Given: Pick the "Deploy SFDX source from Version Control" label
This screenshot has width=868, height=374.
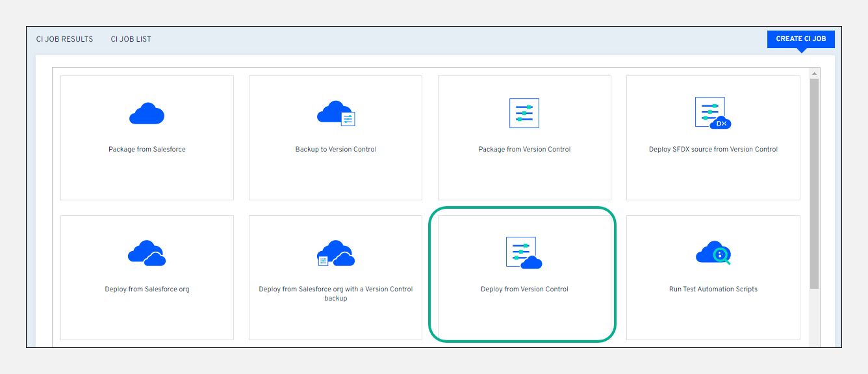Looking at the screenshot, I should point(713,150).
